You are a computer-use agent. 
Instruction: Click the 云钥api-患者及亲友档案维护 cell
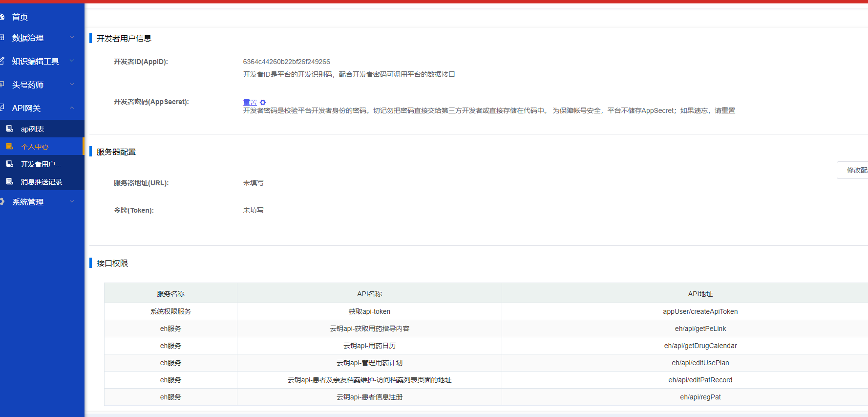369,380
